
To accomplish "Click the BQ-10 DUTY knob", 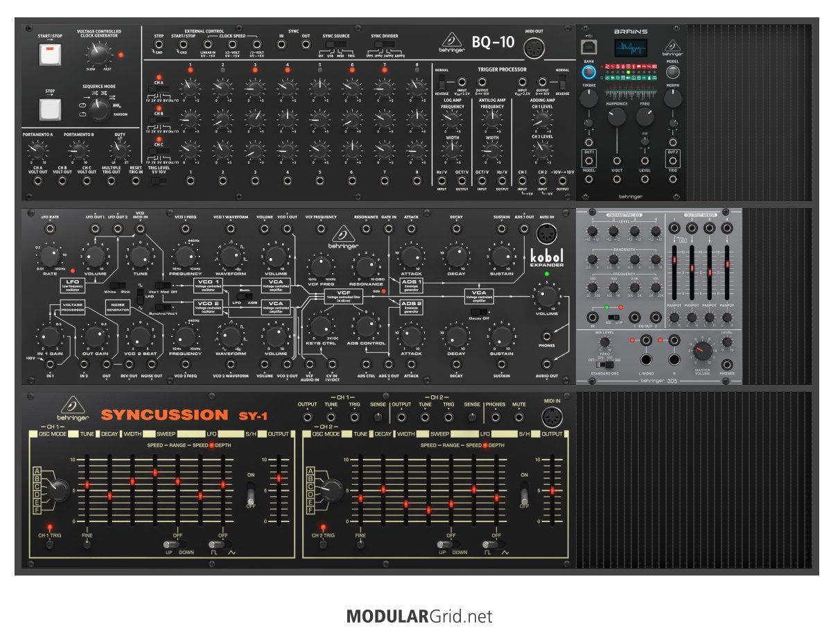I will (x=119, y=150).
